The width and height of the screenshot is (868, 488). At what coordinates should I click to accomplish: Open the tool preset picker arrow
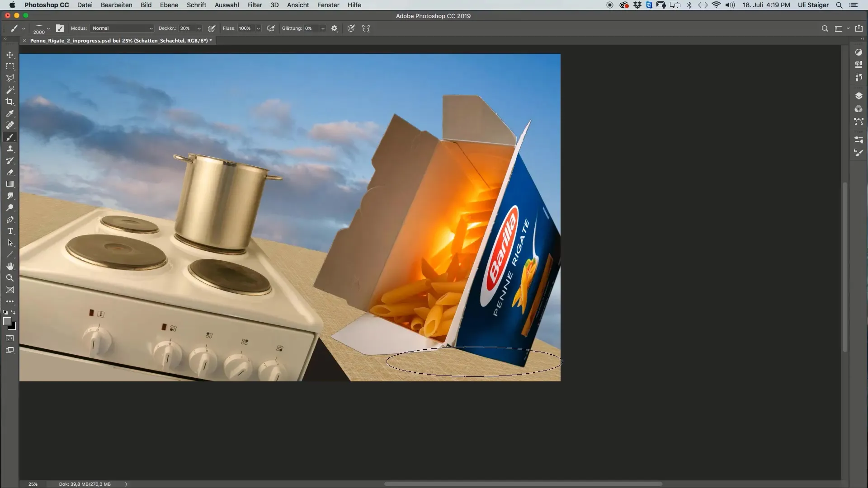coord(24,28)
